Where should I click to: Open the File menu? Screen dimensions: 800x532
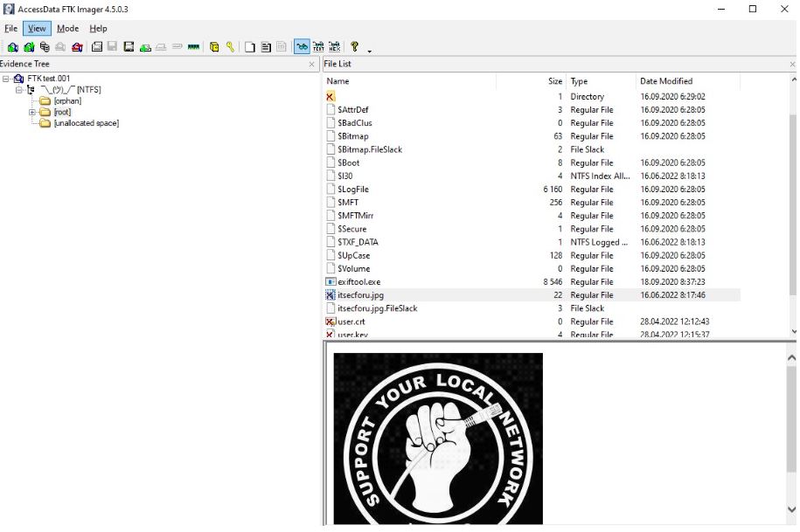(10, 29)
